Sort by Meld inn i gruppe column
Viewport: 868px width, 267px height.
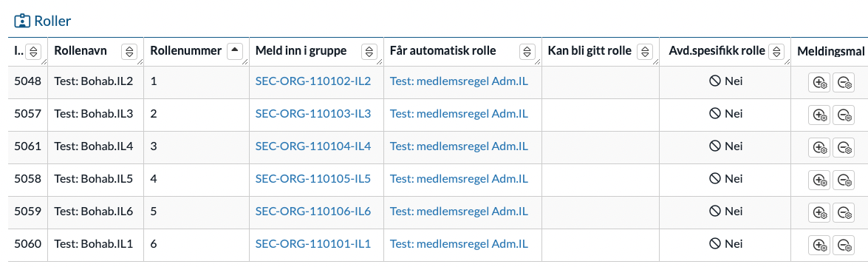[x=369, y=52]
